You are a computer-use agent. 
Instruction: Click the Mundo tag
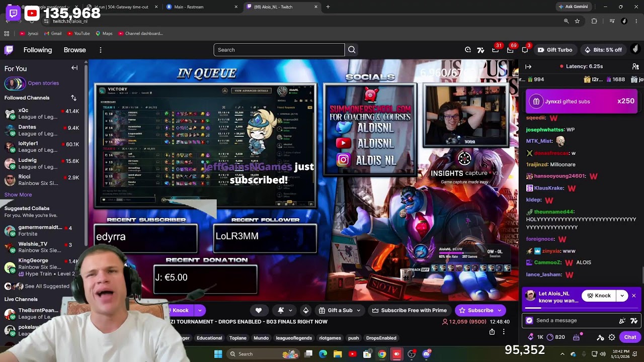pos(261,338)
